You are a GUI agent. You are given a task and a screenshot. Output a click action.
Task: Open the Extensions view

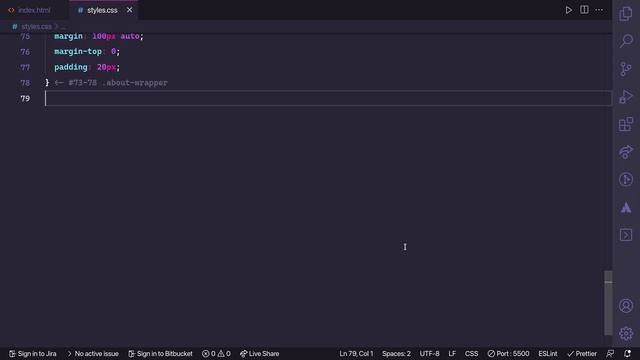click(626, 124)
